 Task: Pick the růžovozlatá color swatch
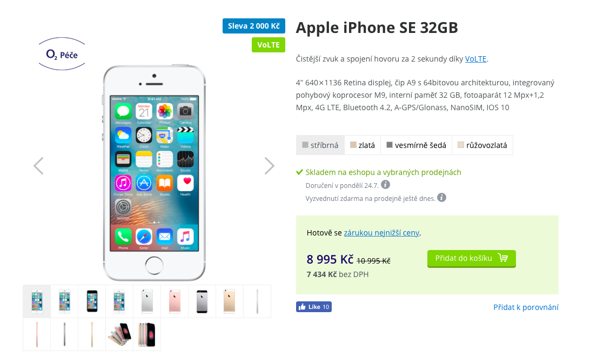(482, 145)
